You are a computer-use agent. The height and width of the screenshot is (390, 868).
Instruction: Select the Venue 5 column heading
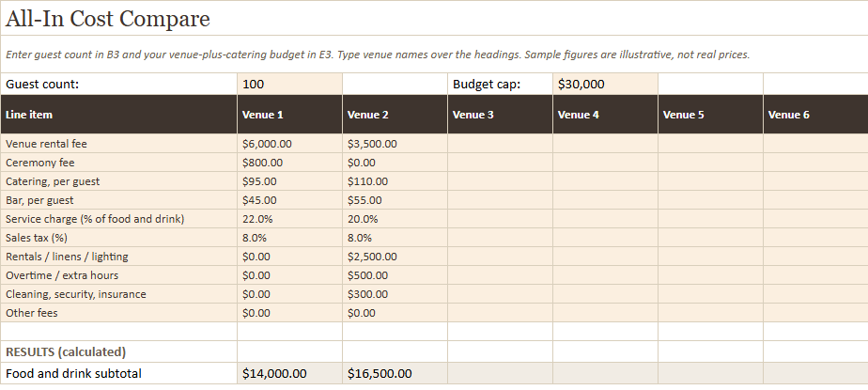[710, 115]
